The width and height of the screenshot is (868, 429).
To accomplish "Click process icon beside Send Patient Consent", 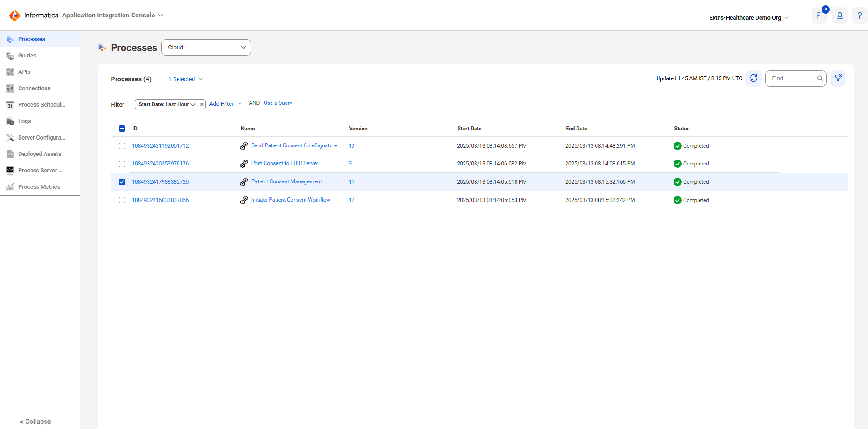I will (x=244, y=146).
